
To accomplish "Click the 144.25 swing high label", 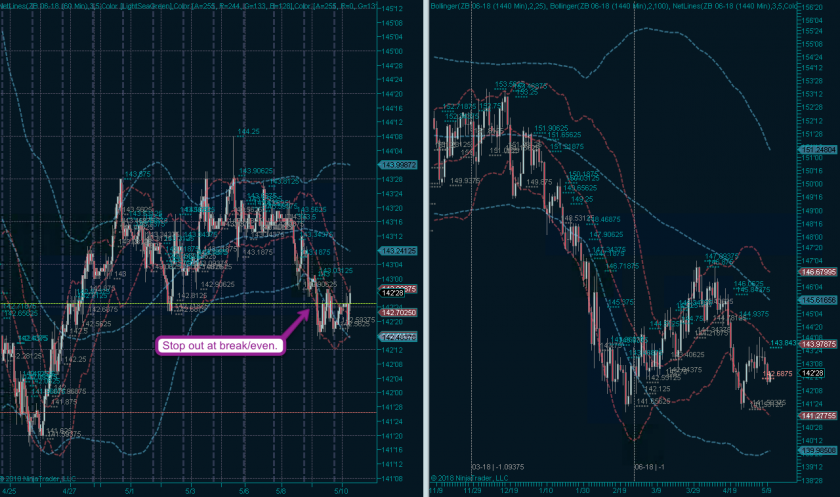I will click(x=248, y=131).
